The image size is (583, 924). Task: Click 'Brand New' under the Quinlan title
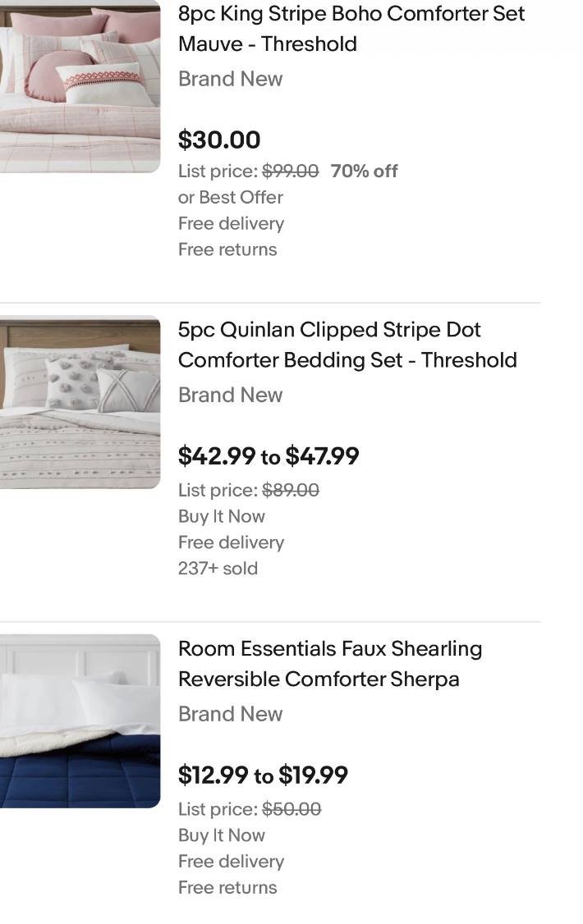coord(230,395)
